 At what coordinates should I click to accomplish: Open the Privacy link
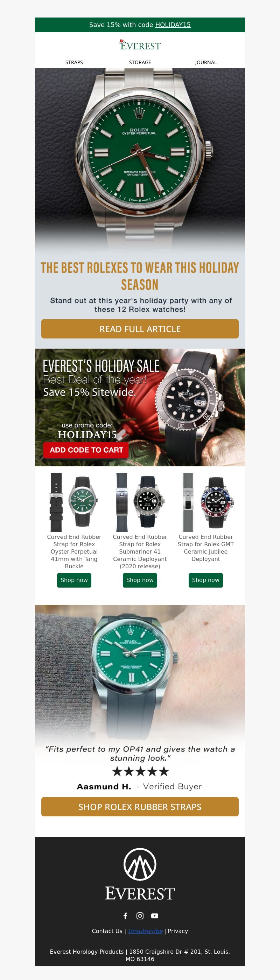point(178,931)
